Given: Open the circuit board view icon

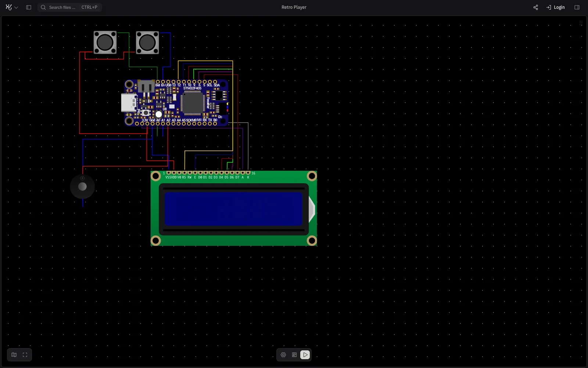Looking at the screenshot, I should tap(294, 355).
